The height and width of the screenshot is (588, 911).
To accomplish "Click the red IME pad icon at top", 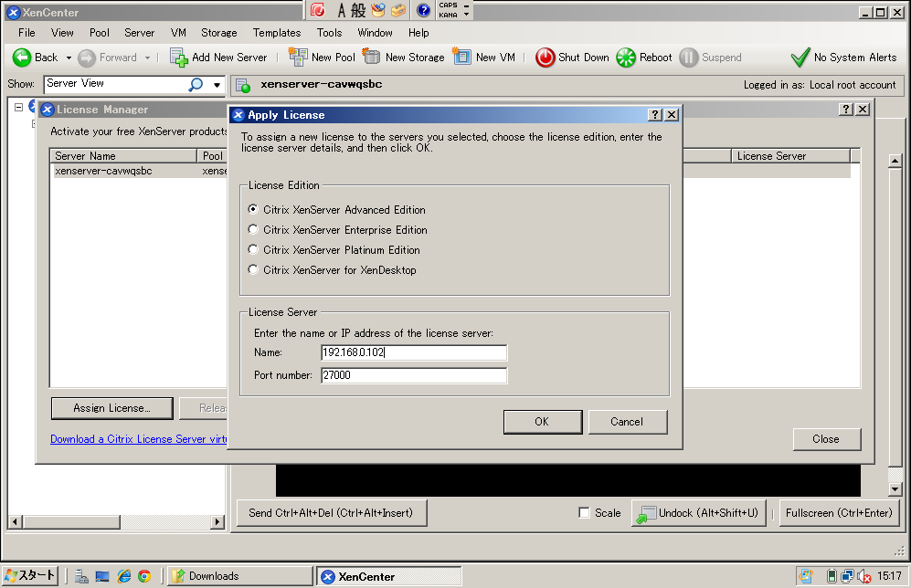I will pos(317,10).
